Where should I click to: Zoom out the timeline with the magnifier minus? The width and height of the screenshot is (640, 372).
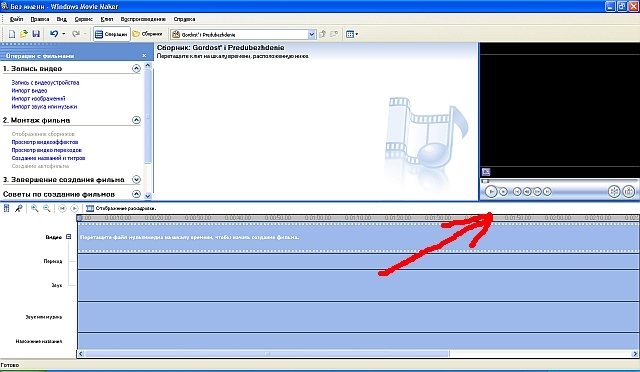(x=47, y=208)
